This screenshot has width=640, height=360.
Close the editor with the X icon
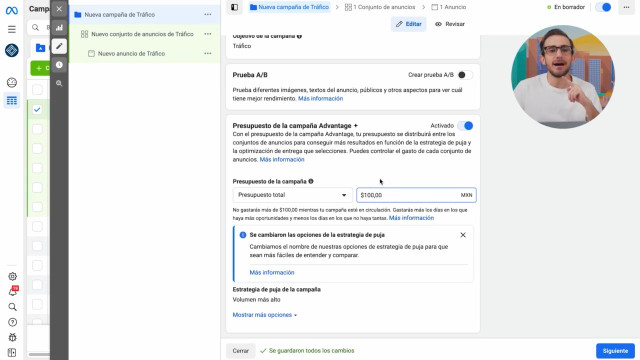click(59, 9)
